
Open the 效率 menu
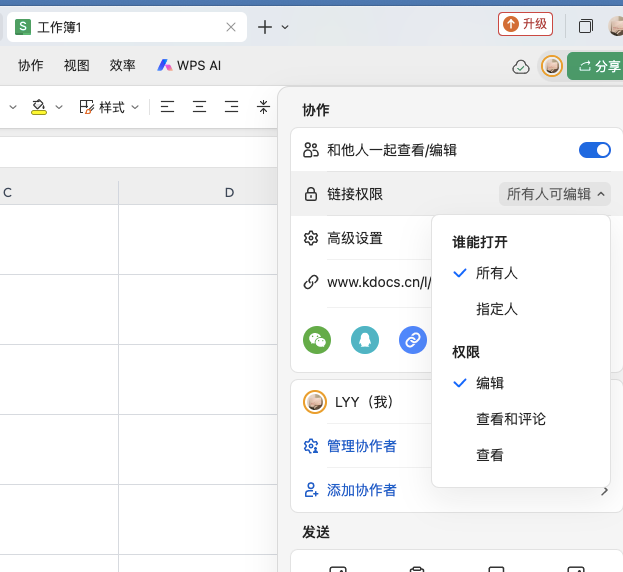click(x=123, y=66)
